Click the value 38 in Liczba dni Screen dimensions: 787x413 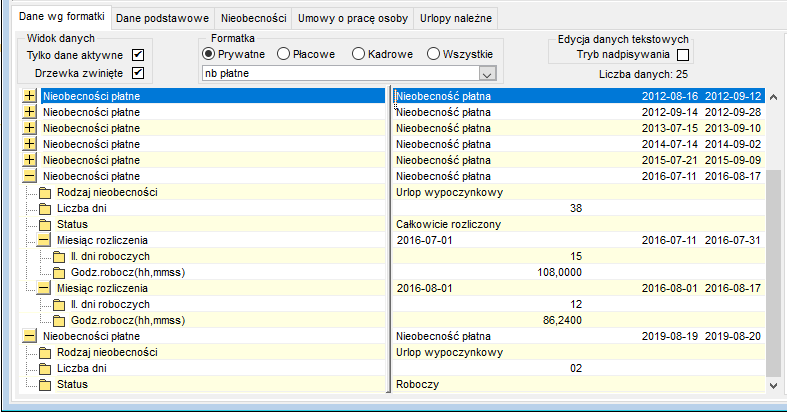(x=576, y=208)
